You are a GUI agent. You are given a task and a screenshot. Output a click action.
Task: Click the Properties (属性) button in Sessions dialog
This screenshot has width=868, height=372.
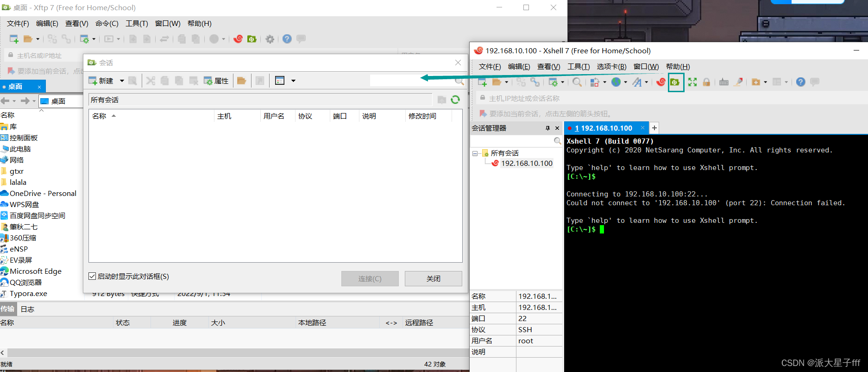(216, 81)
